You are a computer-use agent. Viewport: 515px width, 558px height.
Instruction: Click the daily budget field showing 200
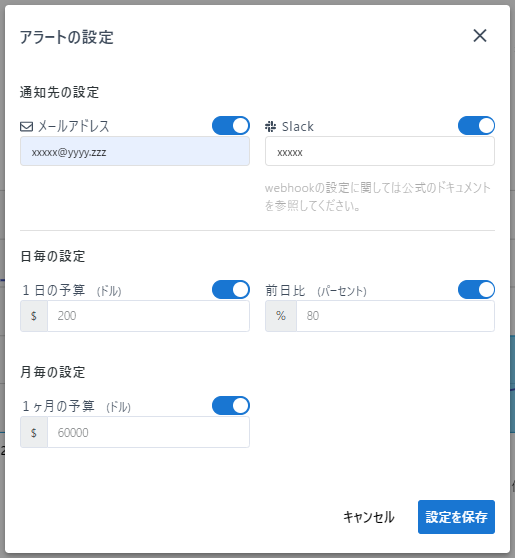click(148, 316)
